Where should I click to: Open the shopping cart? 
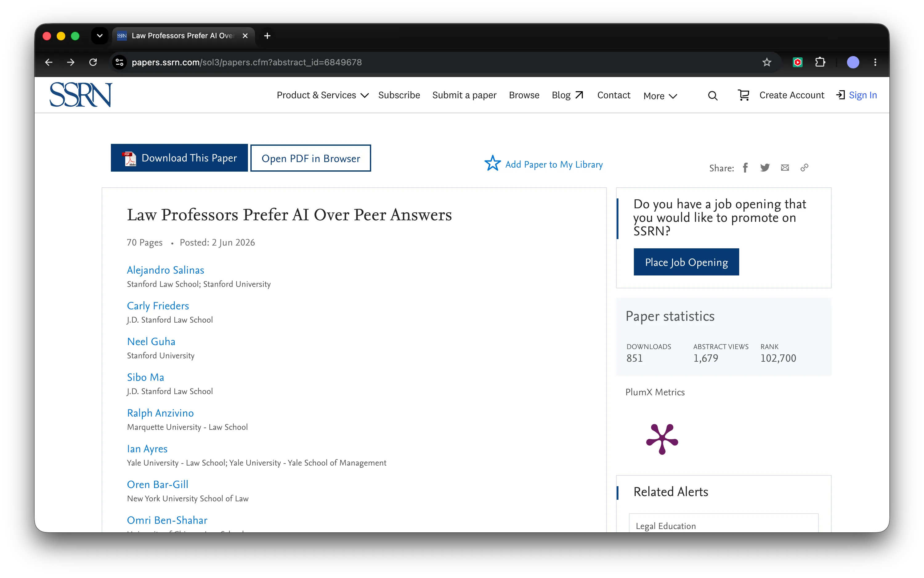pyautogui.click(x=743, y=95)
